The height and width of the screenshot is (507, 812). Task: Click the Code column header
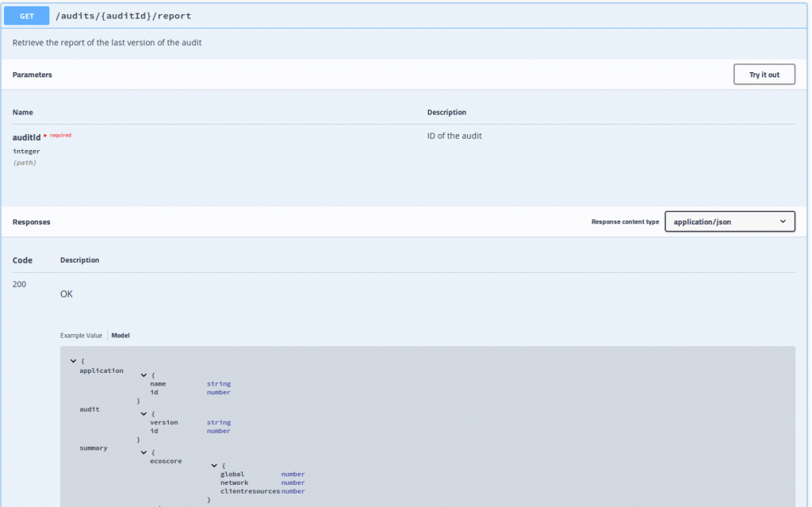22,260
